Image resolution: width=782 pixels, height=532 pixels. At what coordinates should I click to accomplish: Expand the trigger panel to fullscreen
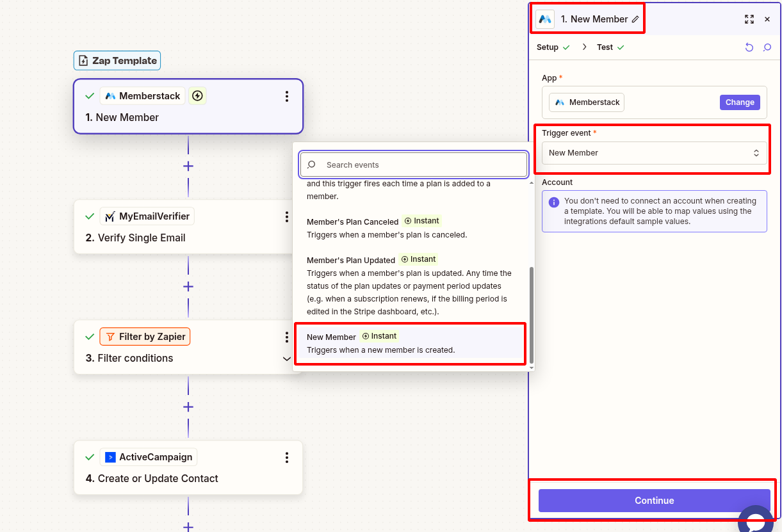point(749,19)
